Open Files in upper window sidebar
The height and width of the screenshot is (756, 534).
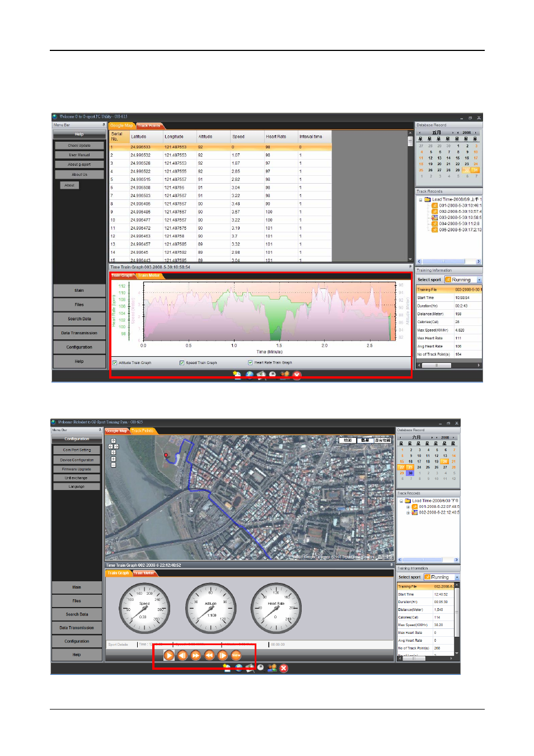tap(79, 305)
